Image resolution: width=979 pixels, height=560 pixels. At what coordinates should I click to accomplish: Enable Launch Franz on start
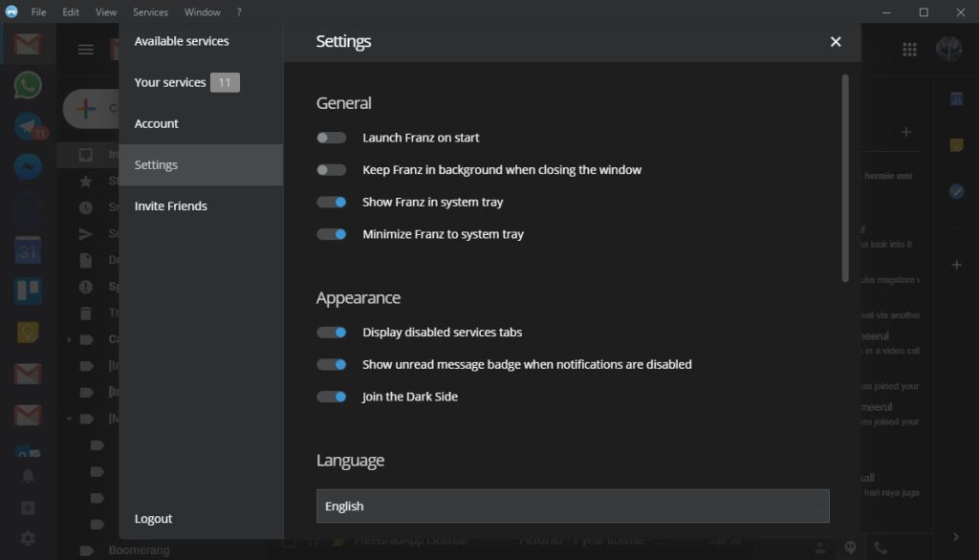tap(332, 138)
